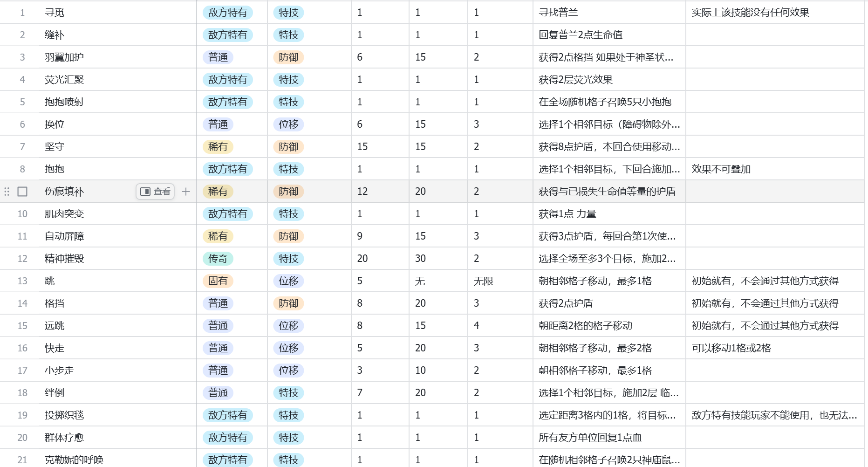Open the 固有 rarity tag for 跳
This screenshot has height=467, width=868.
[218, 281]
